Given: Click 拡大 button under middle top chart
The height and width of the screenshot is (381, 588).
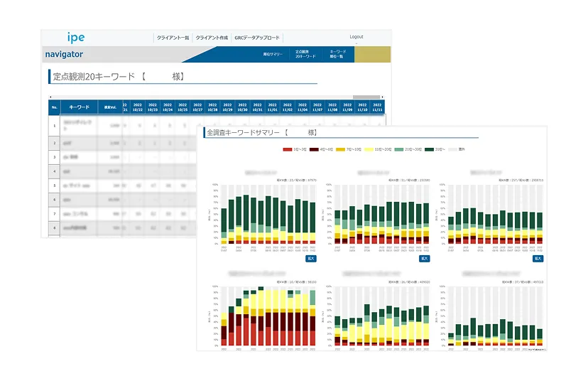Looking at the screenshot, I should click(425, 259).
